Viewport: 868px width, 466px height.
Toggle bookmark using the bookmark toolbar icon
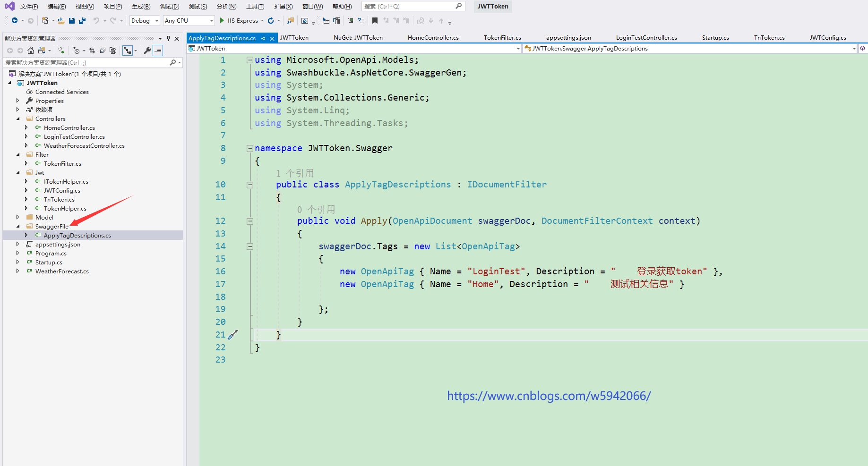pyautogui.click(x=375, y=21)
